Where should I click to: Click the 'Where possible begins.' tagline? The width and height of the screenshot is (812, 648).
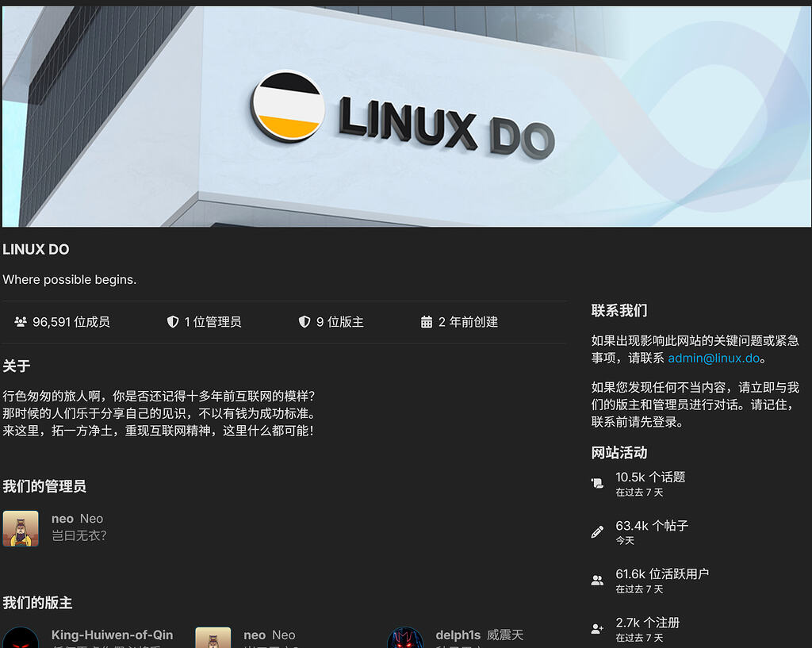(x=70, y=280)
